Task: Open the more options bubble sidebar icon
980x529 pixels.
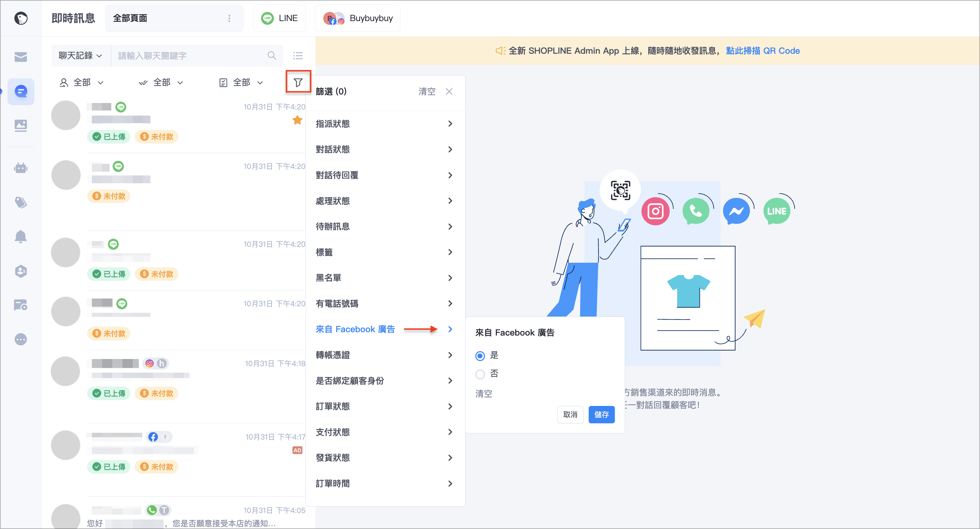Action: point(20,339)
